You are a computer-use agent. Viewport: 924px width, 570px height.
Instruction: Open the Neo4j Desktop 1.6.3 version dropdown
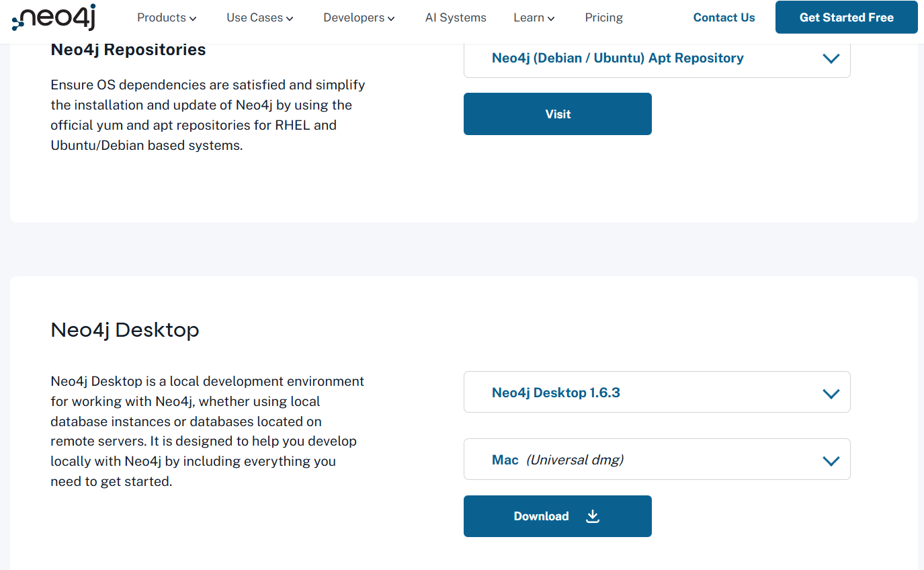click(x=657, y=393)
